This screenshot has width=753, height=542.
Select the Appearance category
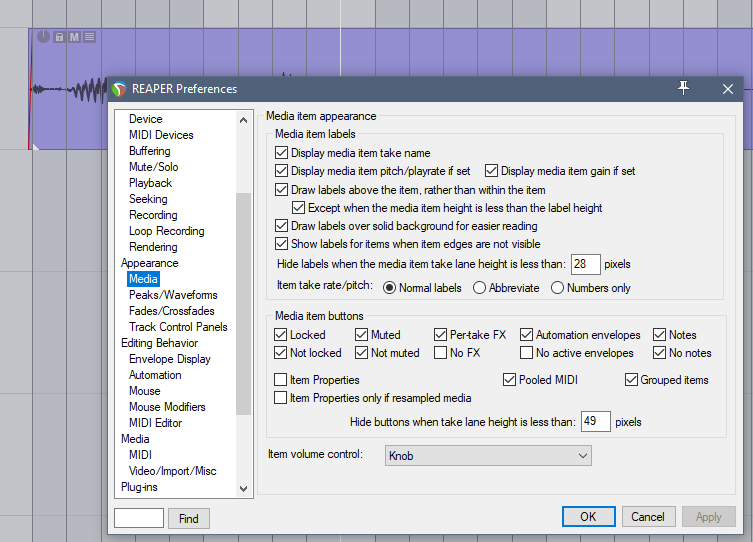(x=149, y=263)
